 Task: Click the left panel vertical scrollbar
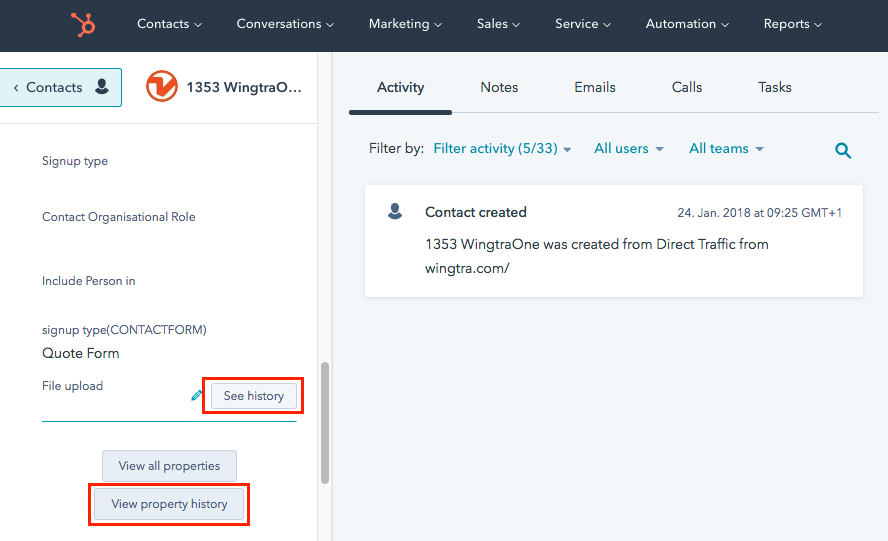tap(324, 422)
